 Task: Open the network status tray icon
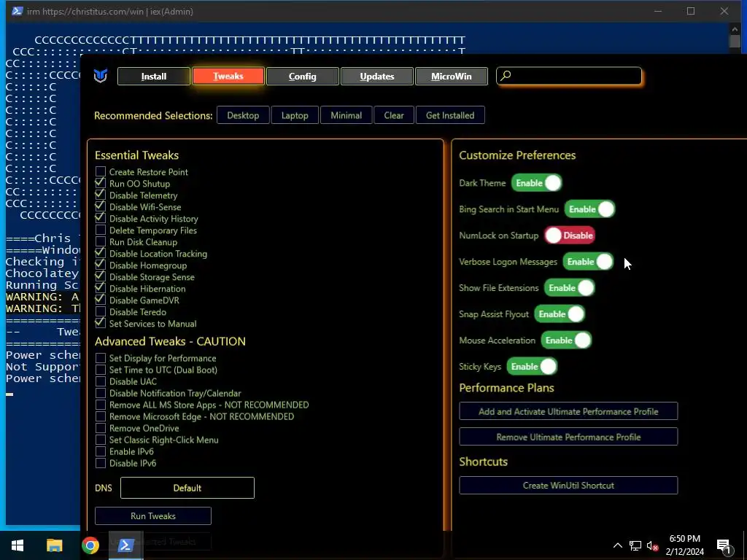635,545
